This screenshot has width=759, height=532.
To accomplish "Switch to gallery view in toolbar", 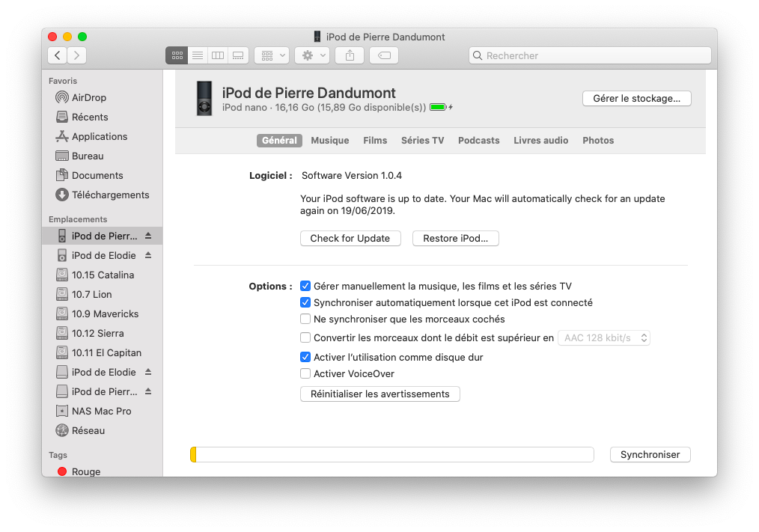I will click(x=238, y=55).
